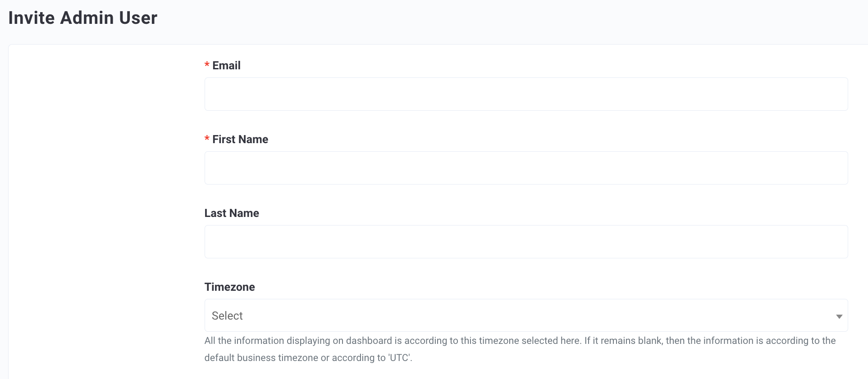Click the Email field label
This screenshot has height=379, width=868.
[x=226, y=66]
